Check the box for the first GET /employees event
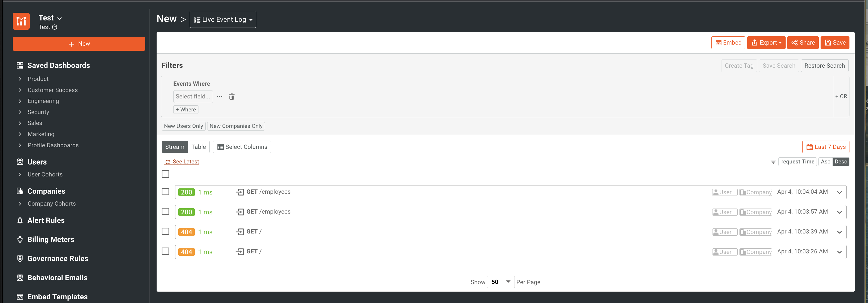Screen dimensions: 868x303 pos(165,192)
